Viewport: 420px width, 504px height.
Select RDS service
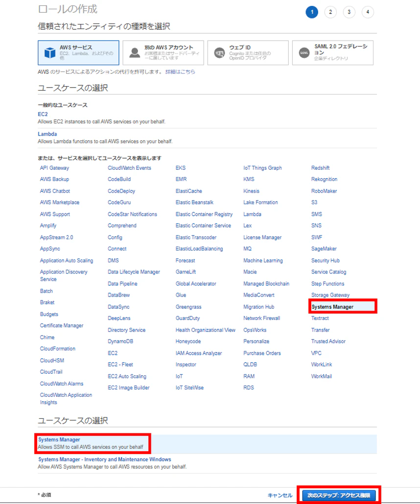click(x=248, y=388)
